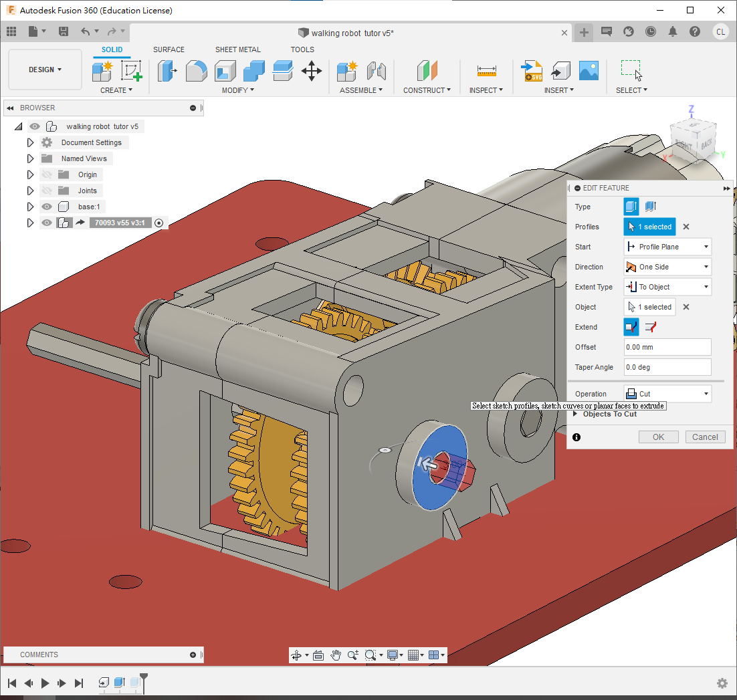This screenshot has width=737, height=700.
Task: Click the Shell tool icon
Action: coord(225,71)
